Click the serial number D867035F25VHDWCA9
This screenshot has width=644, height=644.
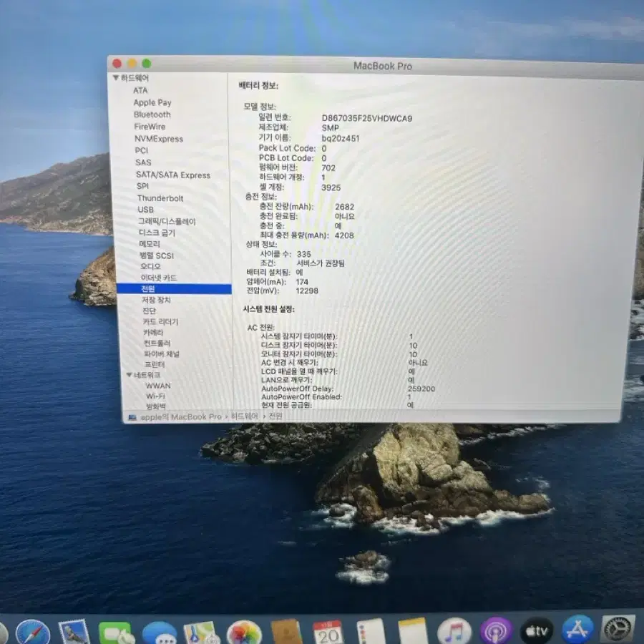[367, 118]
